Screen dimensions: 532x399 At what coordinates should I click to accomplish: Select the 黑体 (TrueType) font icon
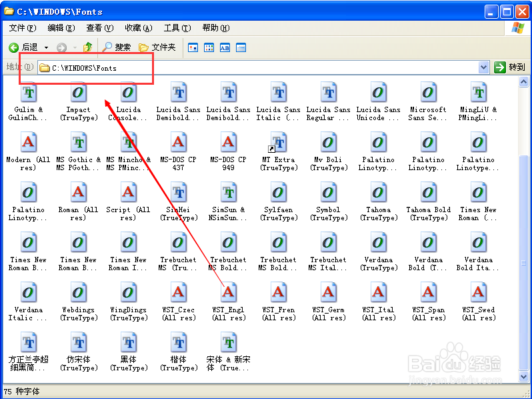coord(128,342)
